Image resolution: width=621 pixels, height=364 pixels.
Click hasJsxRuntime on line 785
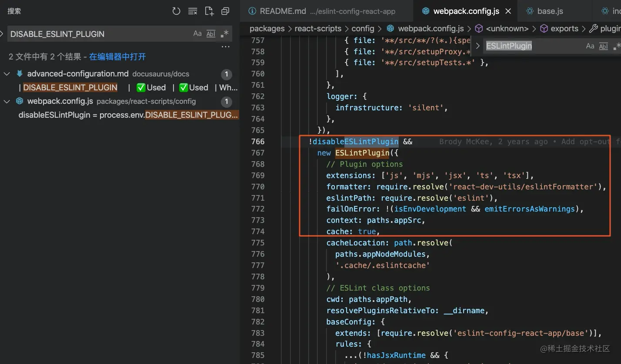click(x=396, y=356)
